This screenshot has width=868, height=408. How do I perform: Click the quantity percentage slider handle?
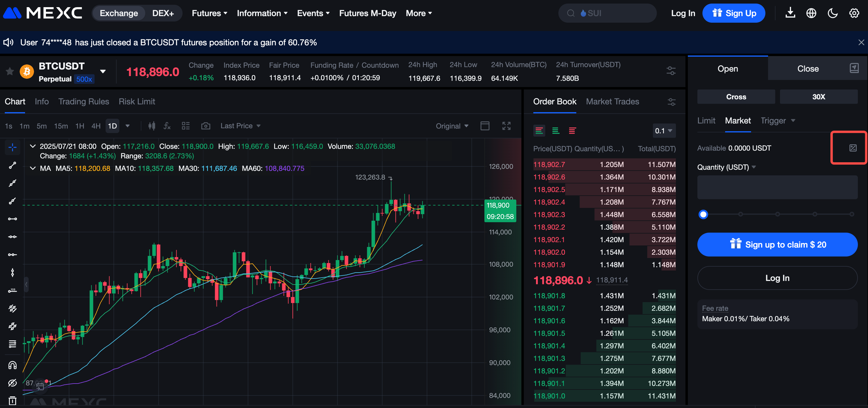point(703,214)
